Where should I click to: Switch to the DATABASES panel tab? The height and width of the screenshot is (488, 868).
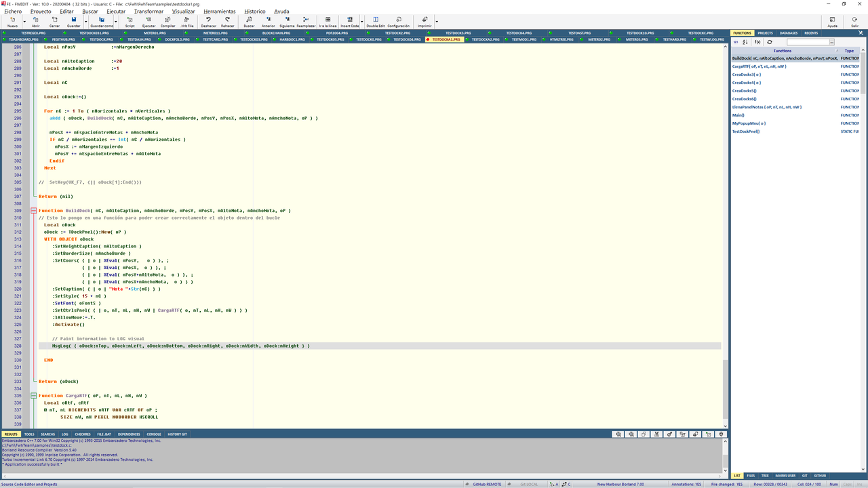[788, 33]
